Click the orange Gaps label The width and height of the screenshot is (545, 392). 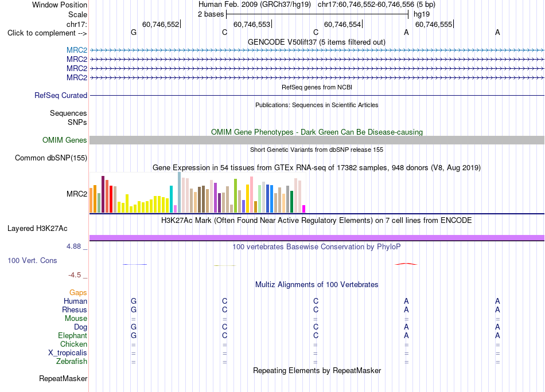(x=78, y=293)
